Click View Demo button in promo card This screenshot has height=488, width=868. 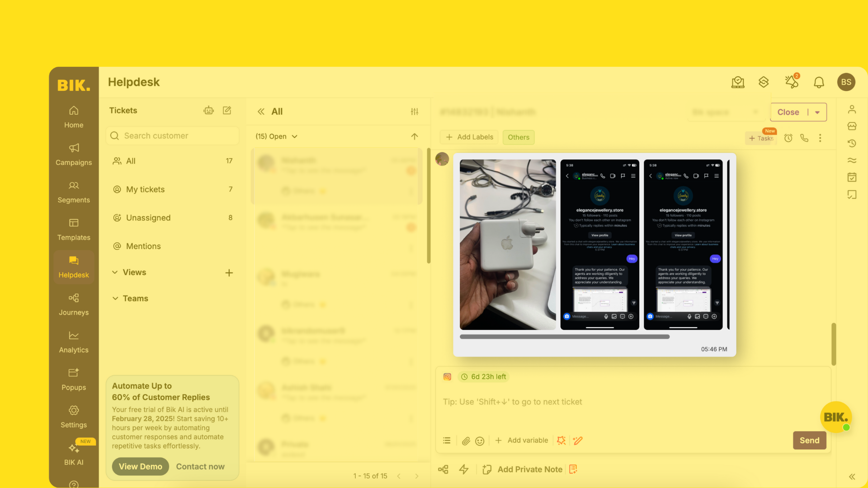click(141, 466)
